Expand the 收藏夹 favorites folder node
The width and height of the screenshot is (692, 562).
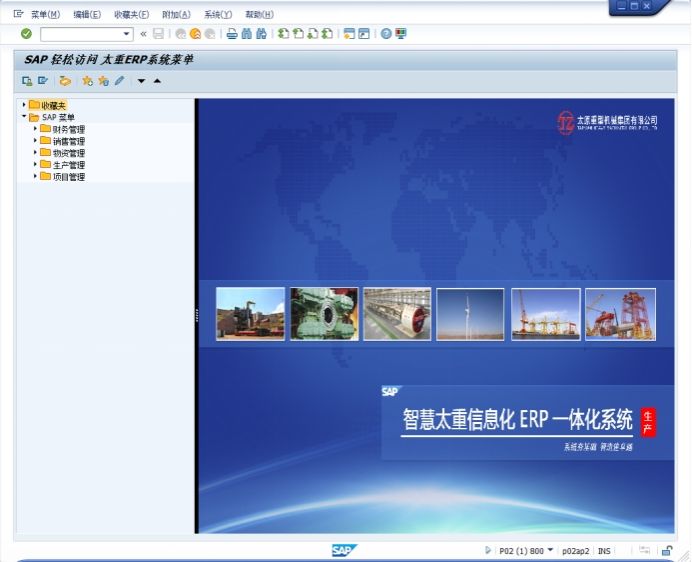24,105
